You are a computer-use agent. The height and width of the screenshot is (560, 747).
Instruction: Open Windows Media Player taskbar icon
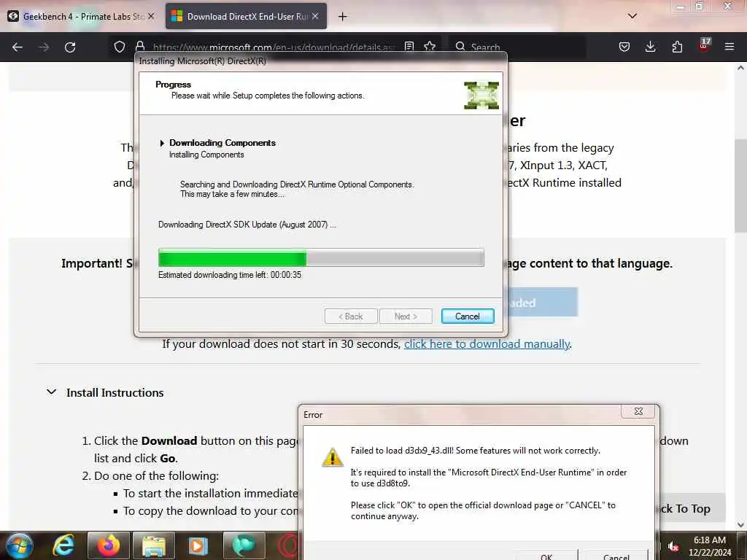coord(198,545)
